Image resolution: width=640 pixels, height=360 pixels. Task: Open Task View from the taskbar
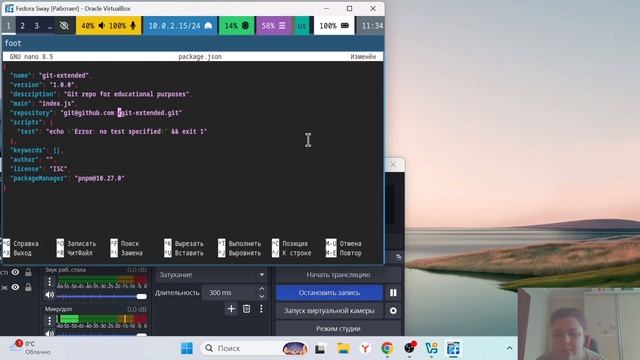(x=320, y=349)
